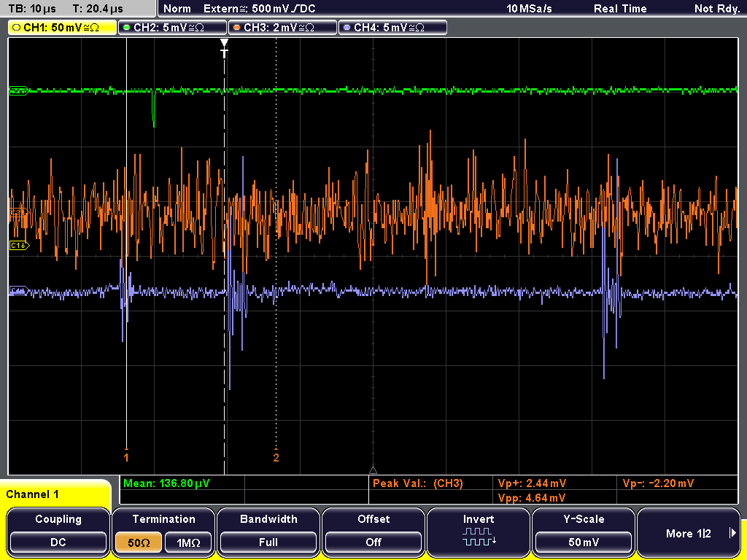The image size is (747, 560).
Task: Click the Peak Val.: (CH3) measurement label
Action: [x=418, y=483]
